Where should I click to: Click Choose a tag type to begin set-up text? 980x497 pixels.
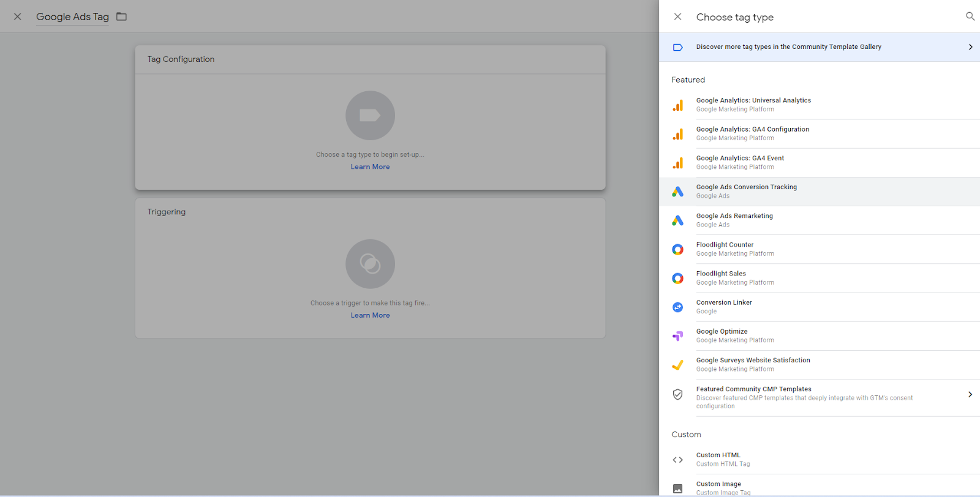coord(370,154)
